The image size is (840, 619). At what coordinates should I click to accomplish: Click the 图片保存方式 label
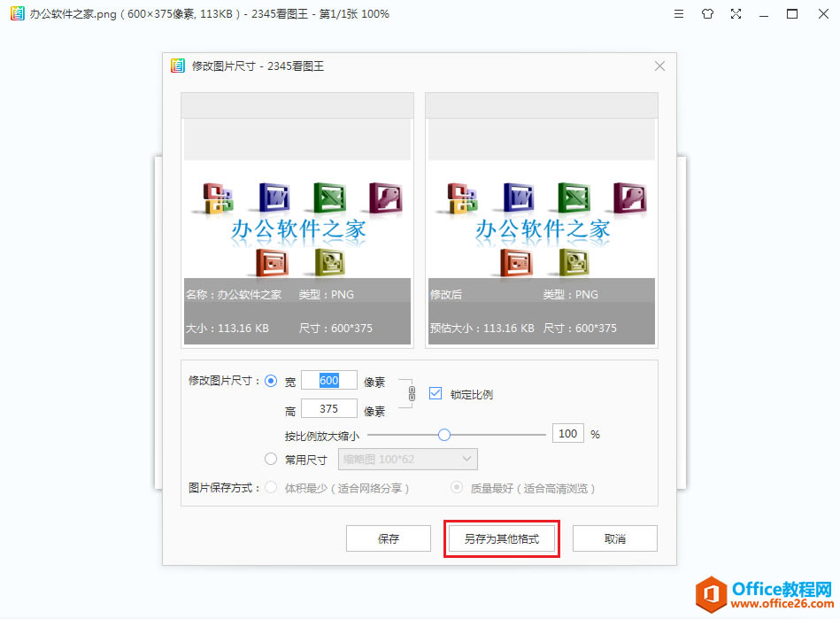pos(224,488)
